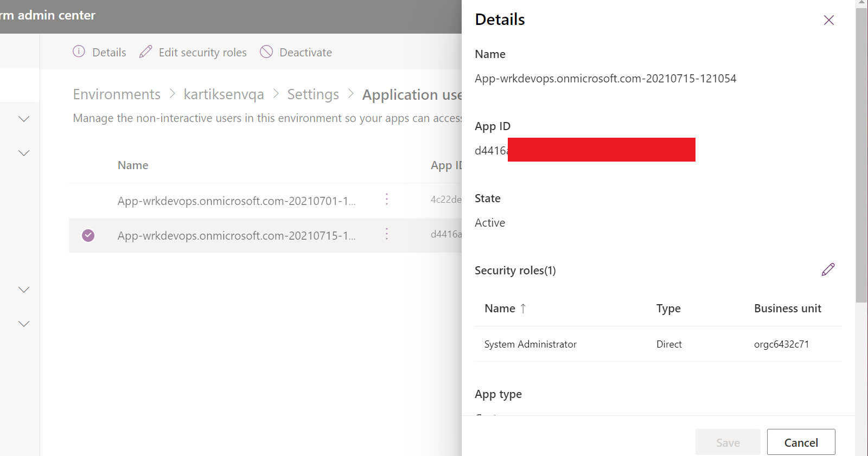Select the App-wrkdevops 20210701 row
The image size is (868, 456).
click(237, 201)
